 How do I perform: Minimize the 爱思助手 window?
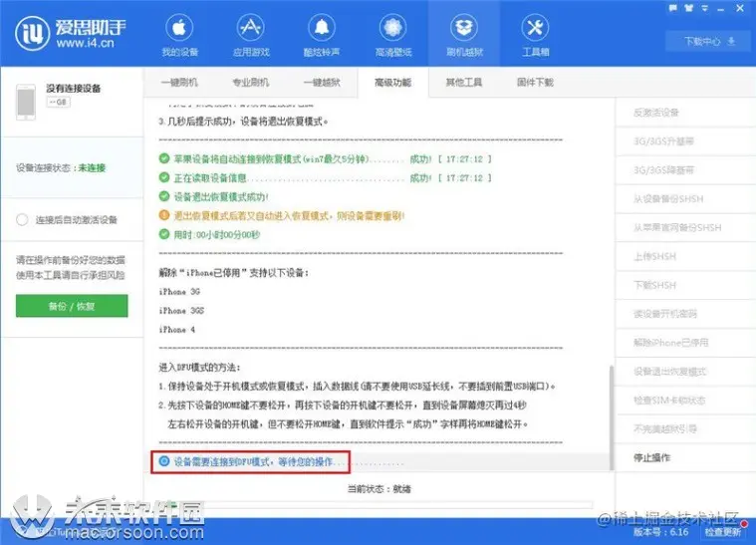(720, 9)
